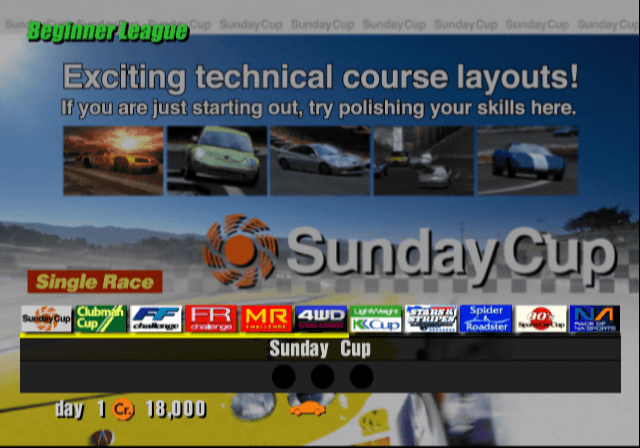Click the third black race result dot
This screenshot has height=448, width=640.
coord(361,377)
